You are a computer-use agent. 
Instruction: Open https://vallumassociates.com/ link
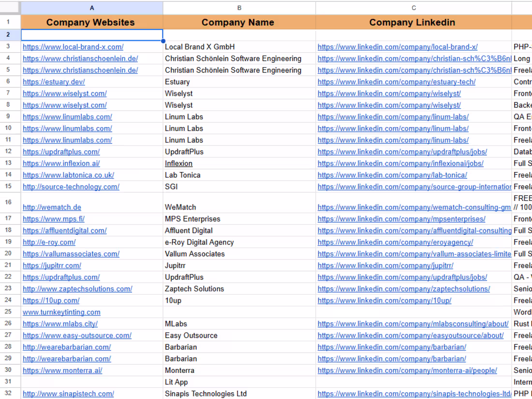[x=71, y=254]
